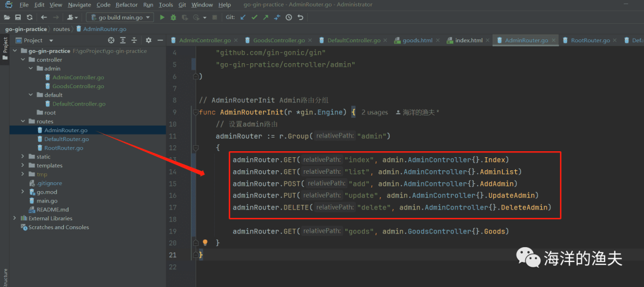Navigate back with the left arrow icon
Screen dimensions: 644x287
[x=44, y=17]
